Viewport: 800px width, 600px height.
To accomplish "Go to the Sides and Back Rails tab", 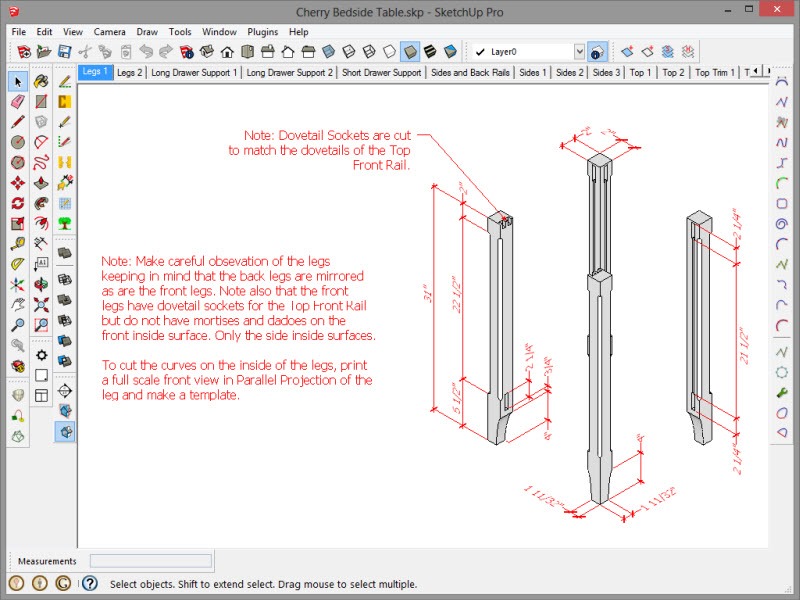I will coord(471,72).
